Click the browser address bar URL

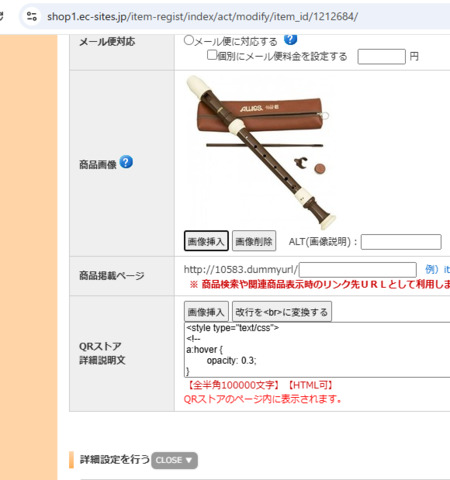coord(202,16)
